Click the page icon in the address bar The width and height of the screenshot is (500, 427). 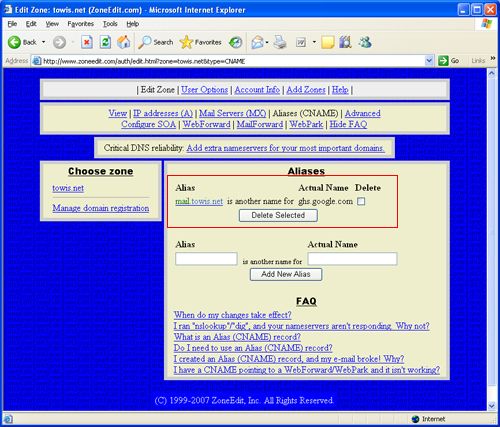pos(36,61)
